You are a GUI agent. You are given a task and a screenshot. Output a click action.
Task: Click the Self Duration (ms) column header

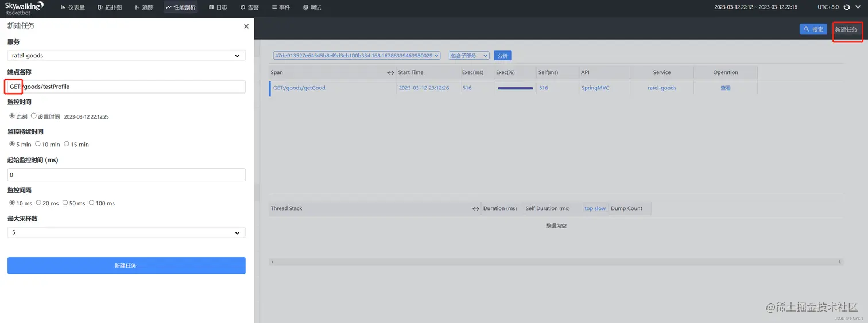coord(548,208)
